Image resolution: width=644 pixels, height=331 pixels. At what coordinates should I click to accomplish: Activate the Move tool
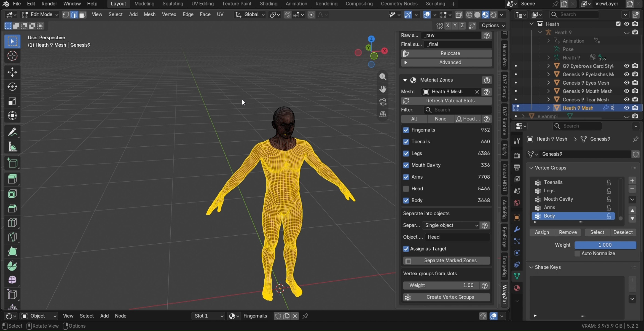pyautogui.click(x=12, y=72)
